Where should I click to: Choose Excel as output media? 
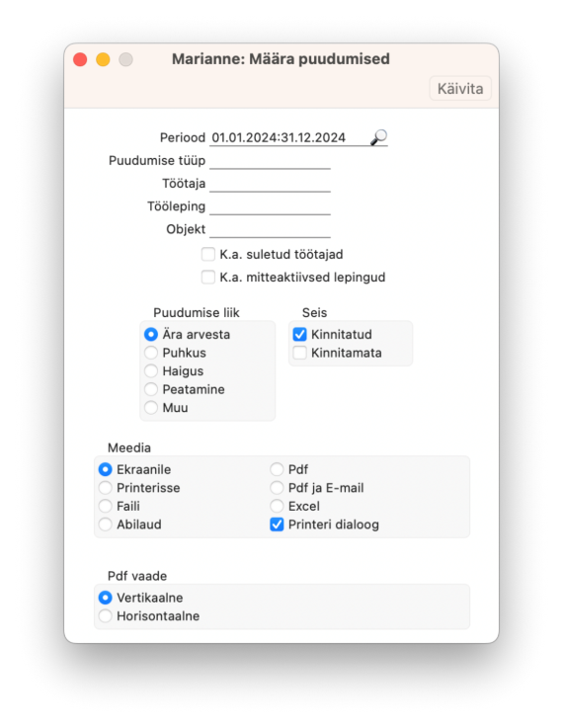point(277,506)
